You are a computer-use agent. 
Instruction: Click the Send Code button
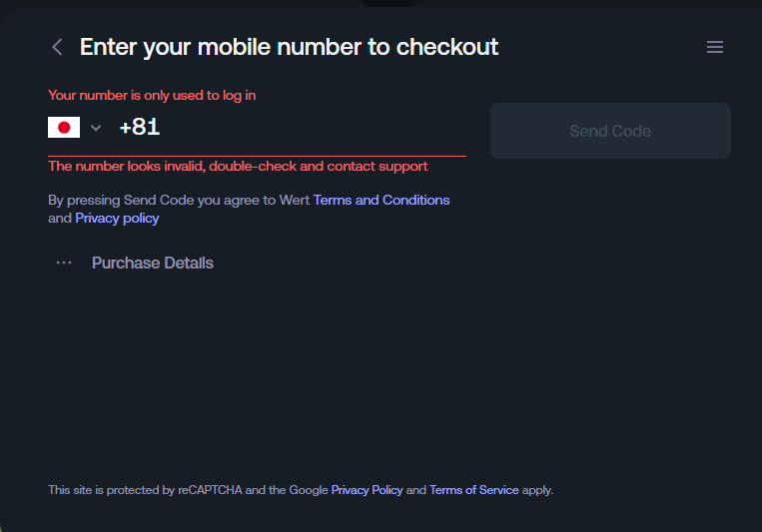coord(610,131)
